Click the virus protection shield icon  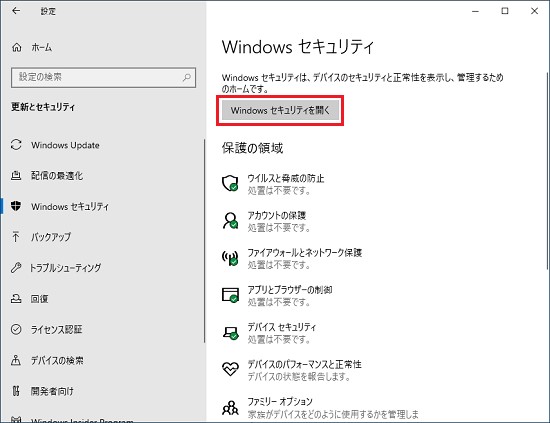click(x=230, y=183)
